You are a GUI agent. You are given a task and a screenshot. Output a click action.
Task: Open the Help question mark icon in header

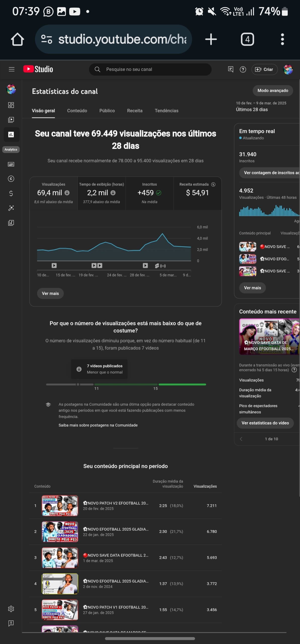tap(243, 69)
